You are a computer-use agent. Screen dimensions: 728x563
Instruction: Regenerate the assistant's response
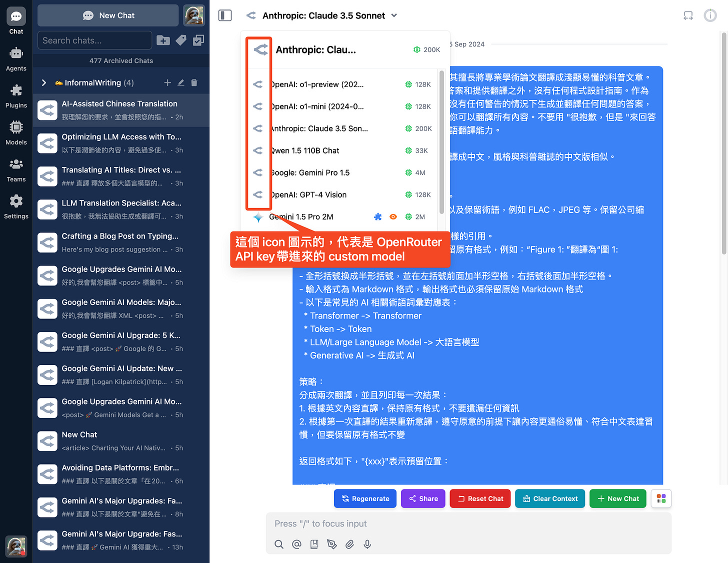(365, 498)
